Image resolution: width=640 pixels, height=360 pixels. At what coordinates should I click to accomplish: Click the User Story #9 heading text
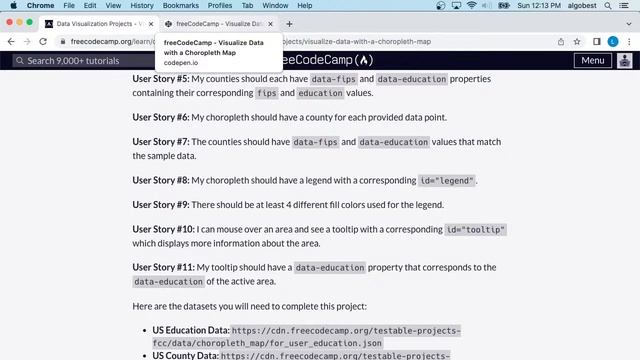pyautogui.click(x=161, y=204)
